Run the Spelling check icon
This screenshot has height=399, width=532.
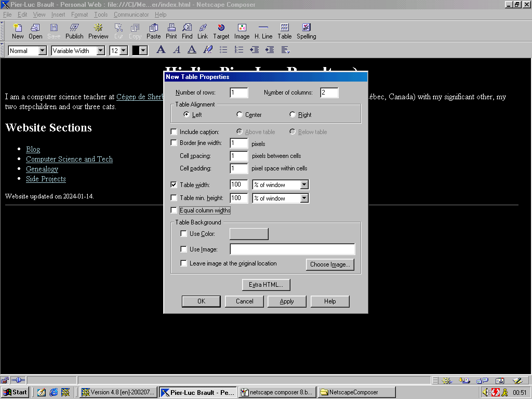pos(306,31)
